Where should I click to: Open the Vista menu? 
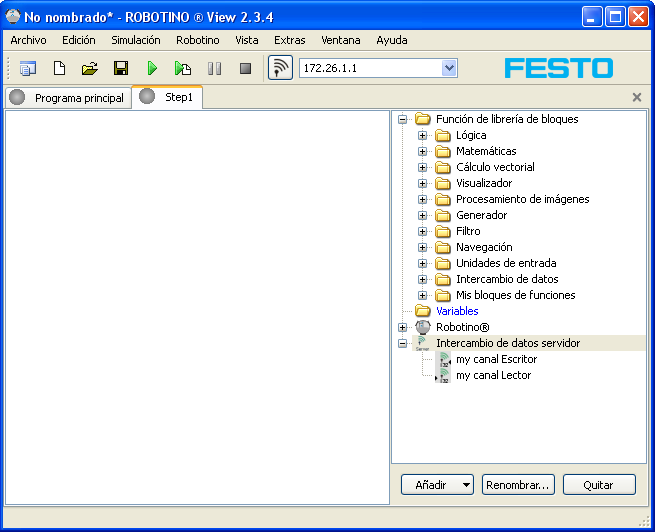click(246, 40)
